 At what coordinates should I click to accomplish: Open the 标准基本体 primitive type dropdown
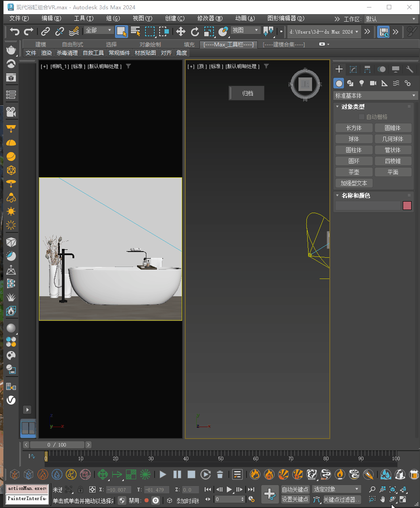pos(375,95)
